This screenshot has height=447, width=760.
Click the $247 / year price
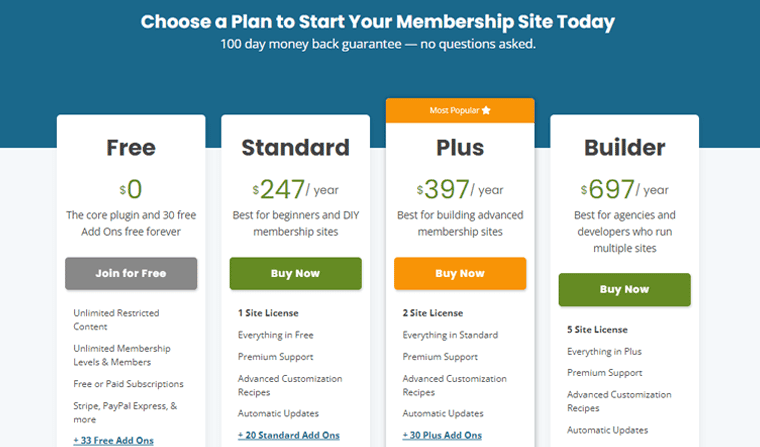point(296,189)
